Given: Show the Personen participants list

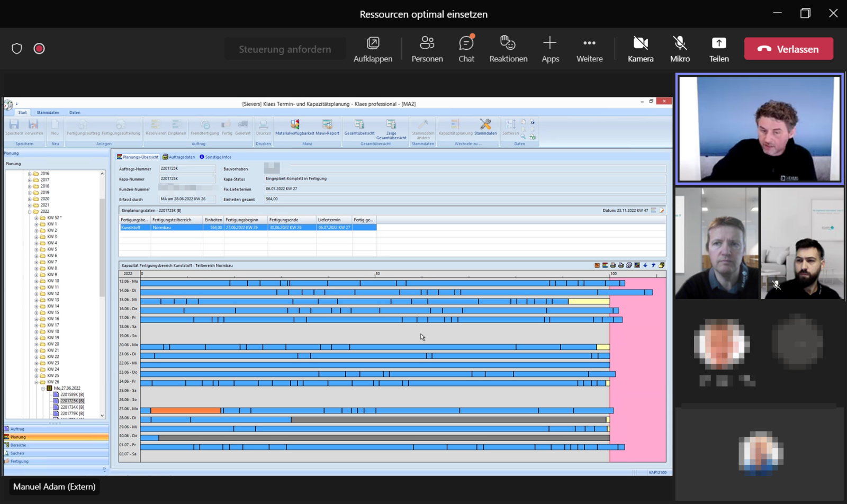Looking at the screenshot, I should (x=427, y=49).
